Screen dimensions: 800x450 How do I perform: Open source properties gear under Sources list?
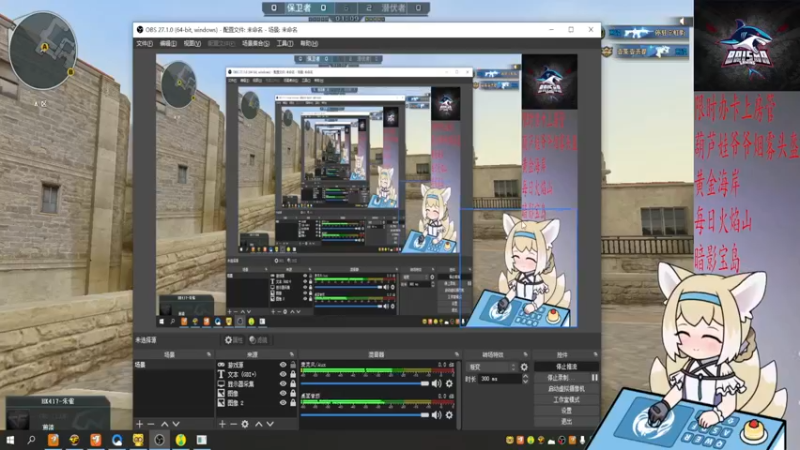point(245,424)
